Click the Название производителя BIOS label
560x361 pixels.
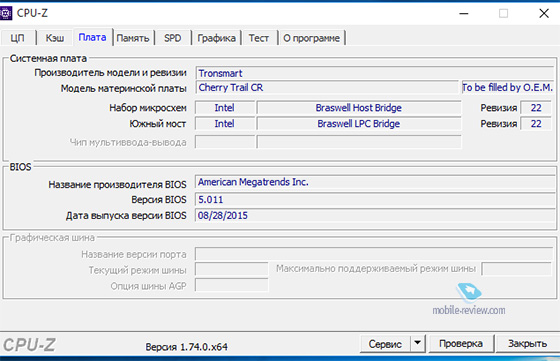pos(118,185)
